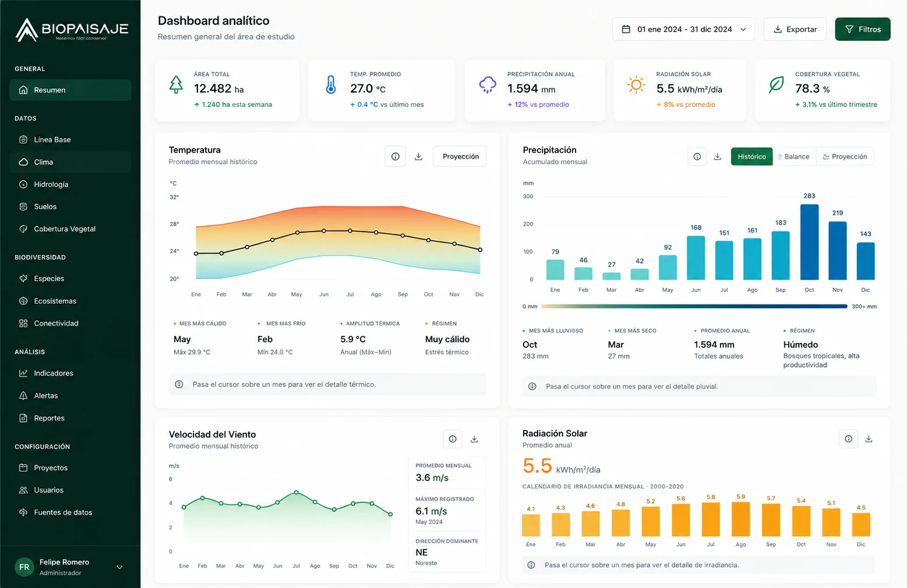Click the Ecosistemas globe icon

click(x=23, y=301)
